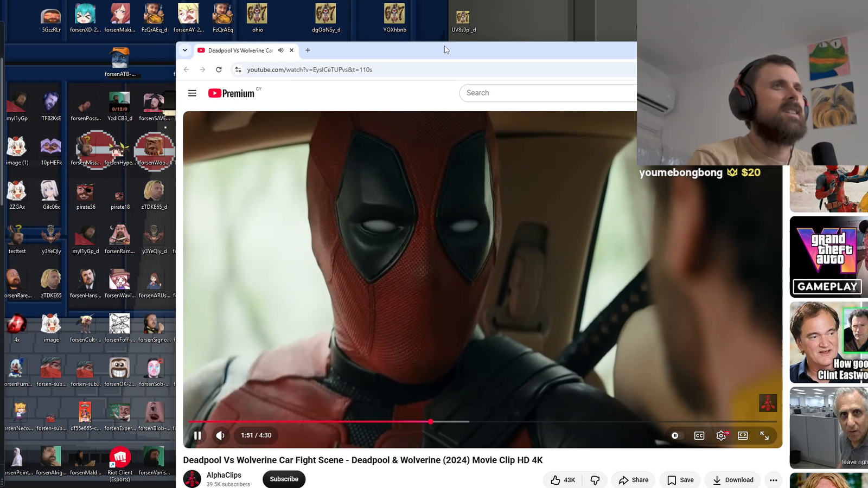
Task: Select the YzdlCB3_d desktop icon
Action: (120, 107)
